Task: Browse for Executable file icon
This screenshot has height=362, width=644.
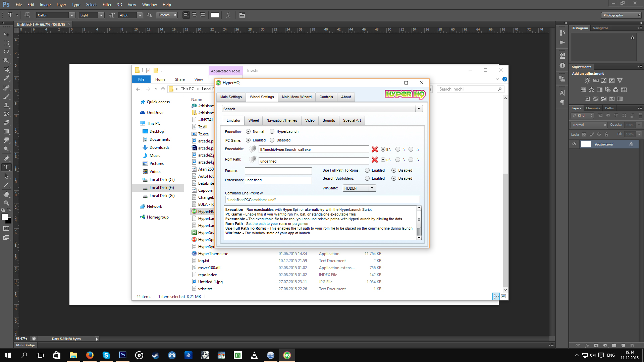Action: tap(253, 149)
